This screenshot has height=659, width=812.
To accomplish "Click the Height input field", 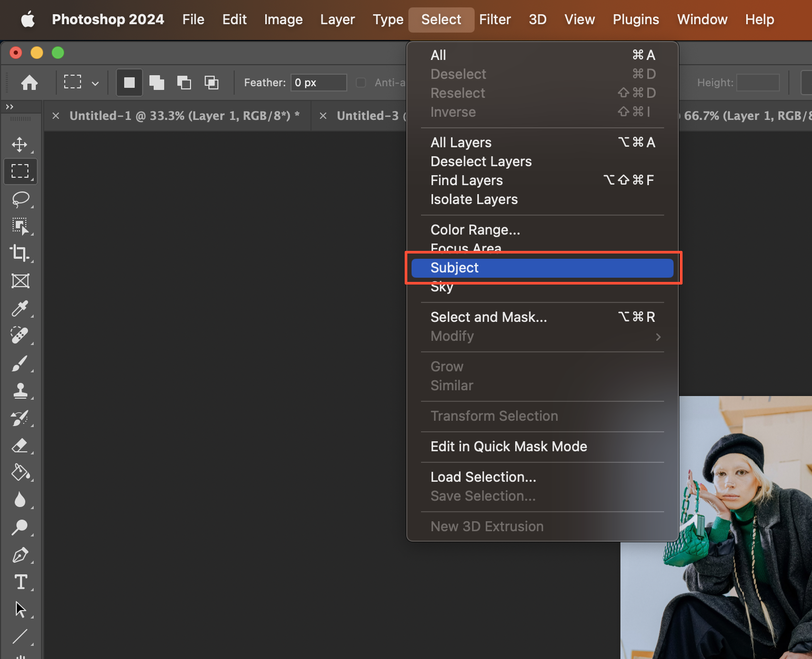I will point(758,83).
